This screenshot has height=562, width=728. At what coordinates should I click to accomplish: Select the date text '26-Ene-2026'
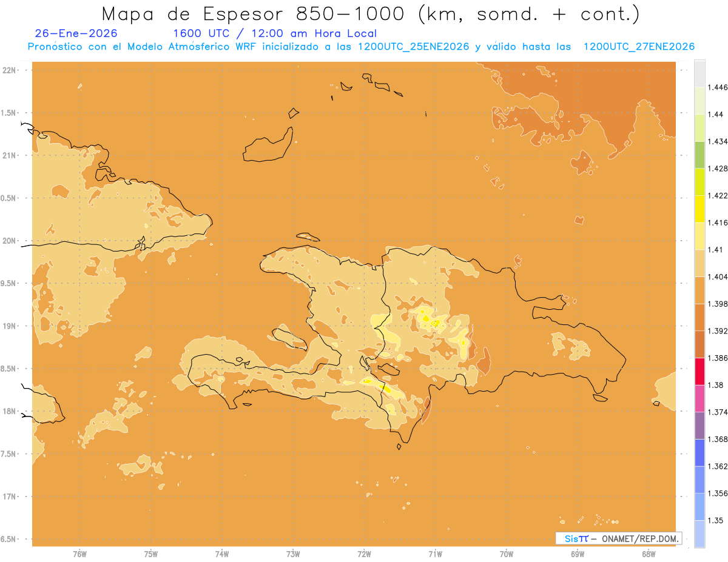(x=76, y=33)
